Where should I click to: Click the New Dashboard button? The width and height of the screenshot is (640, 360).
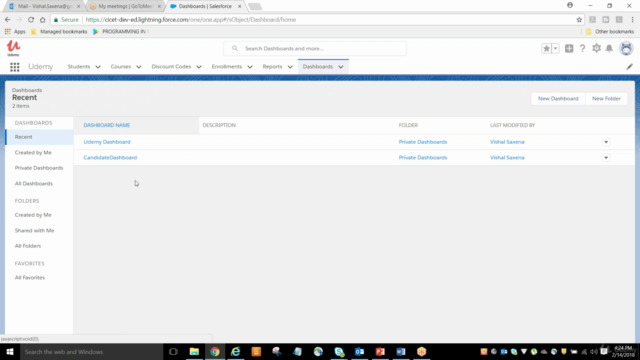pyautogui.click(x=558, y=98)
